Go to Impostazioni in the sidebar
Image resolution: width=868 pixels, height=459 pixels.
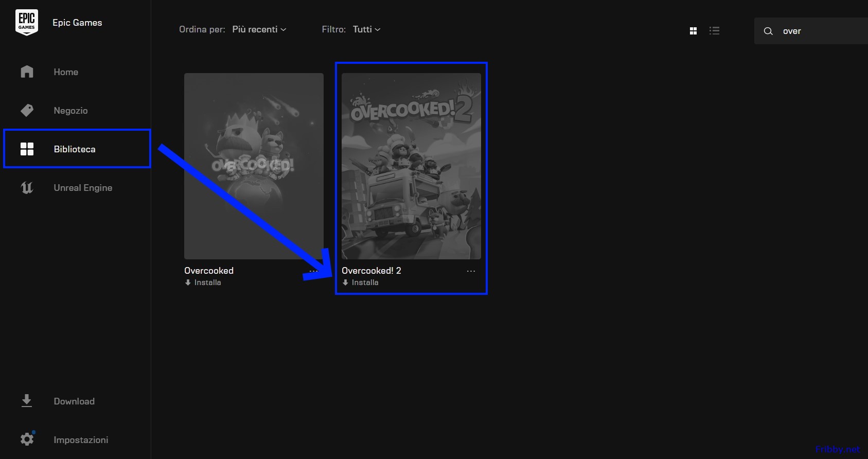(81, 440)
